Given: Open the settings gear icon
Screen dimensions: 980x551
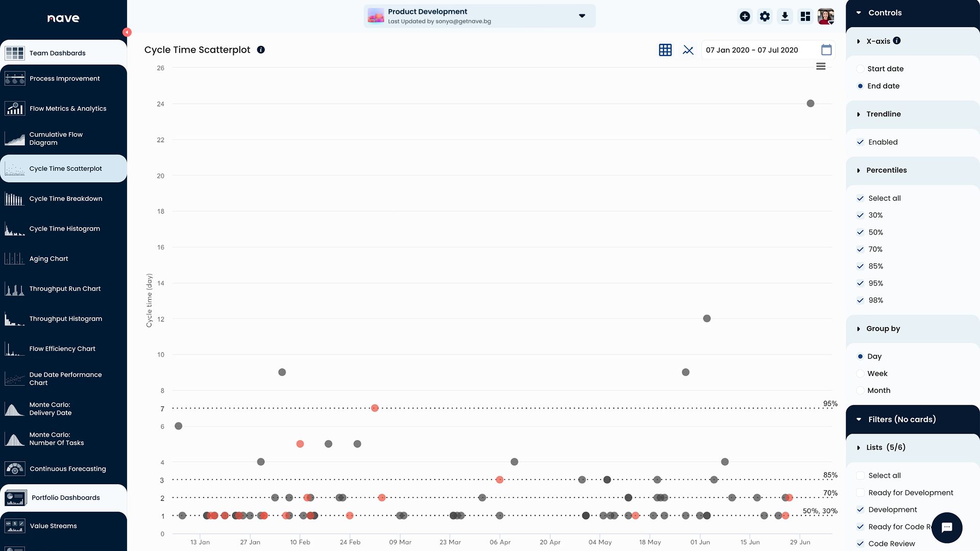Looking at the screenshot, I should pyautogui.click(x=765, y=16).
